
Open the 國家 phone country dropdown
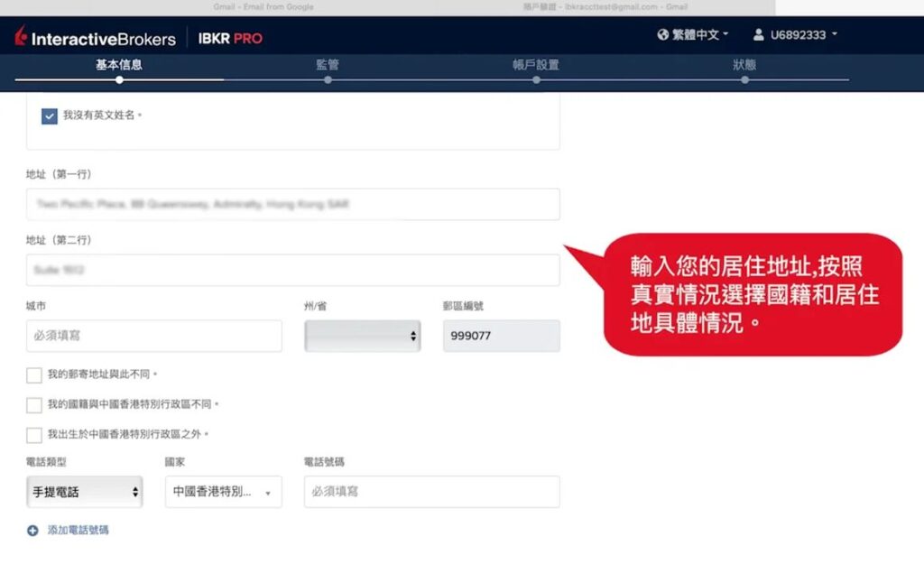pyautogui.click(x=223, y=492)
